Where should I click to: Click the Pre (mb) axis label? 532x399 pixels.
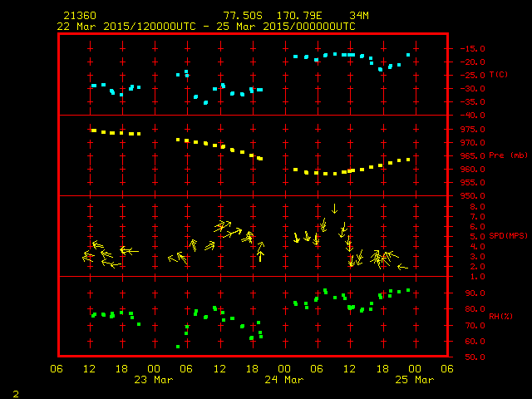508,155
